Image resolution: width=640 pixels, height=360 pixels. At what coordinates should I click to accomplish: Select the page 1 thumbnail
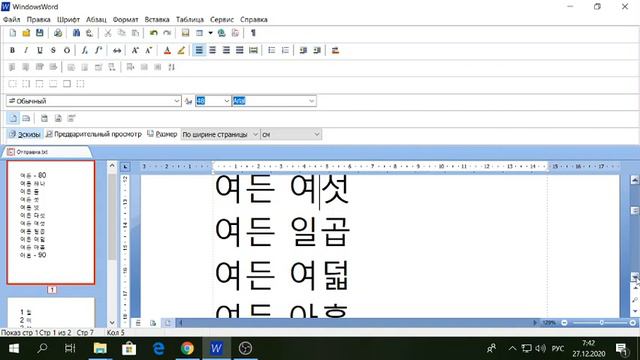tap(51, 222)
